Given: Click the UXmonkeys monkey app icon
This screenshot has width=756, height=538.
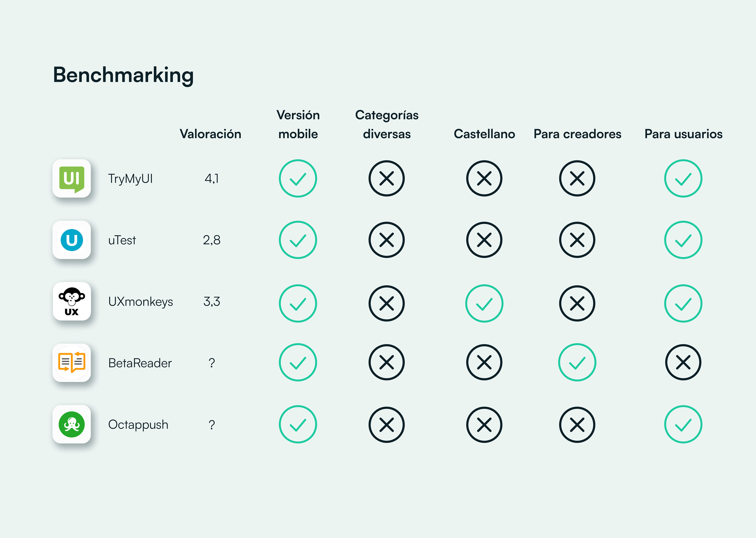Looking at the screenshot, I should (71, 301).
